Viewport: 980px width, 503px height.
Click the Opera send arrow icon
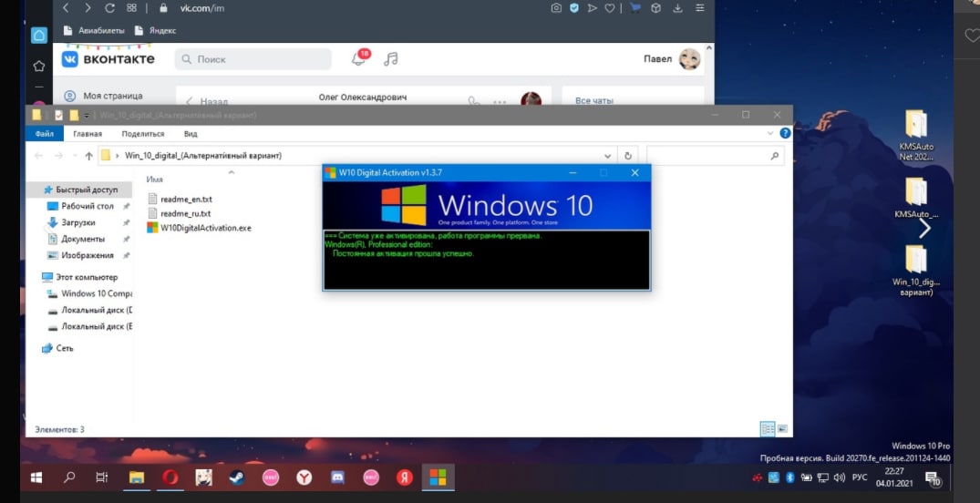click(592, 8)
